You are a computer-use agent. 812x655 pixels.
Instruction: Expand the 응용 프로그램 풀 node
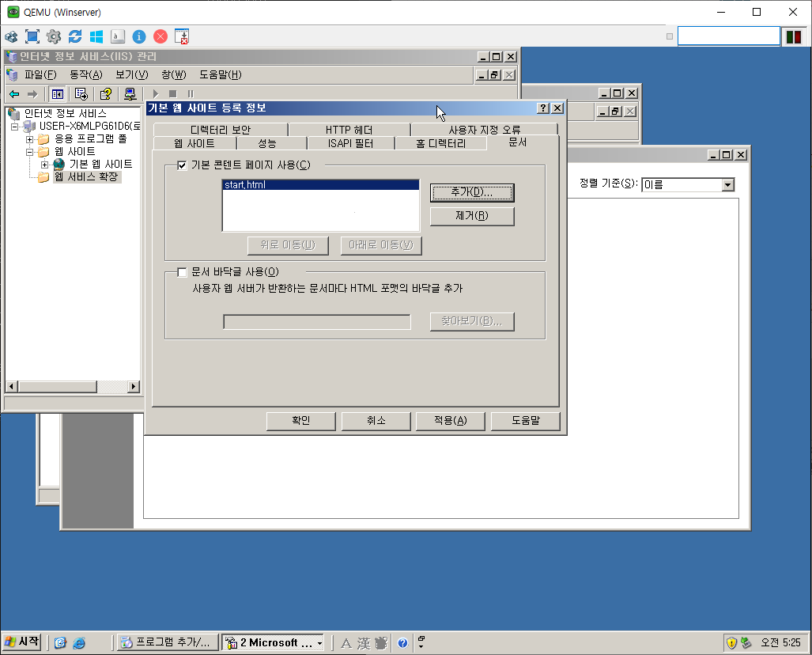coord(29,139)
